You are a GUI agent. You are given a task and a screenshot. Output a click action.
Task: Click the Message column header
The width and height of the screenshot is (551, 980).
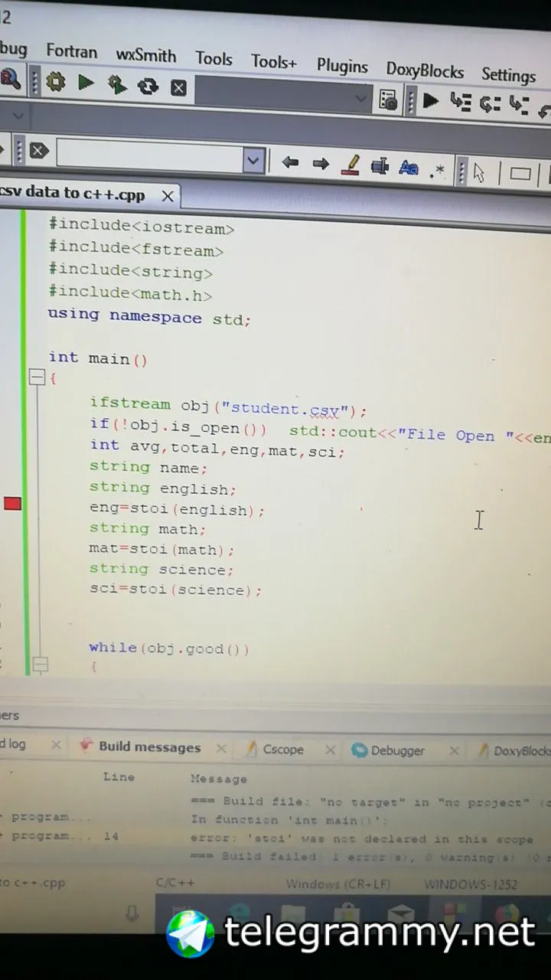(x=219, y=779)
